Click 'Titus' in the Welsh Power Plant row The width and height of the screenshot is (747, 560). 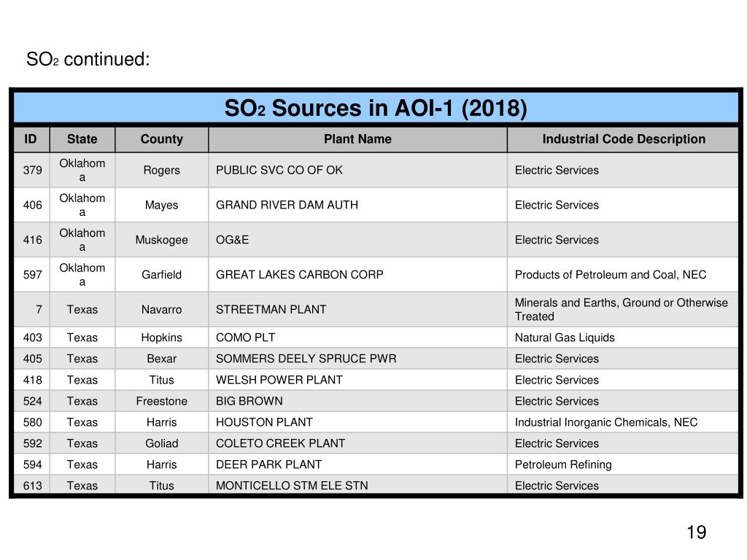point(161,380)
